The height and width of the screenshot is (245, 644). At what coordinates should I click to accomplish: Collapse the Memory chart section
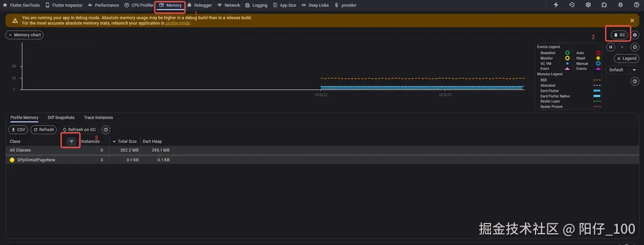[24, 35]
